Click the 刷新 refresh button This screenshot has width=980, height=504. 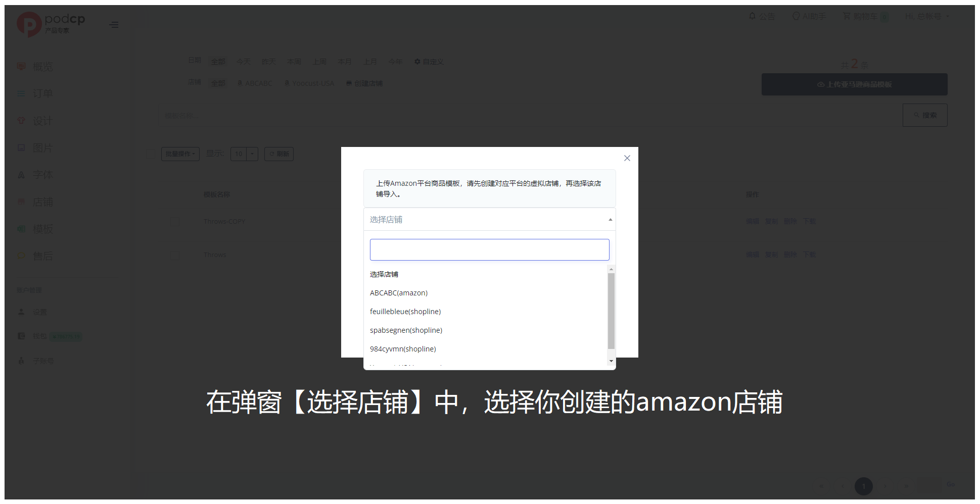(279, 154)
